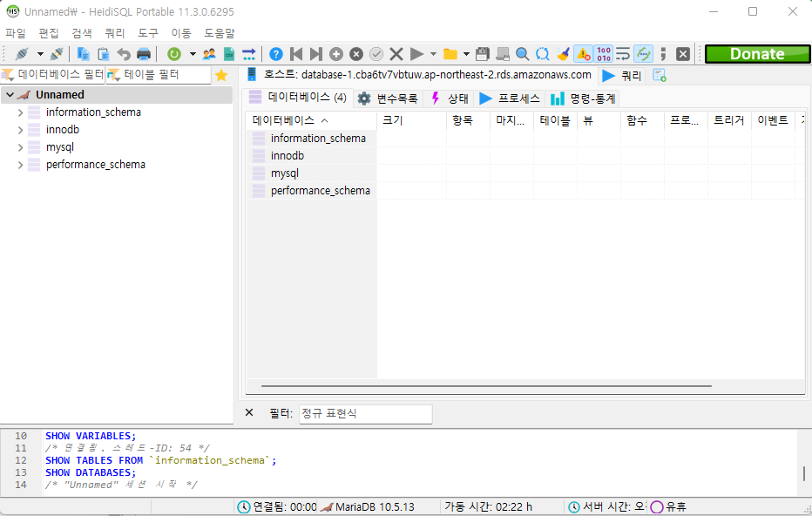This screenshot has width=812, height=516.
Task: Click the insert row plus icon
Action: [x=336, y=54]
